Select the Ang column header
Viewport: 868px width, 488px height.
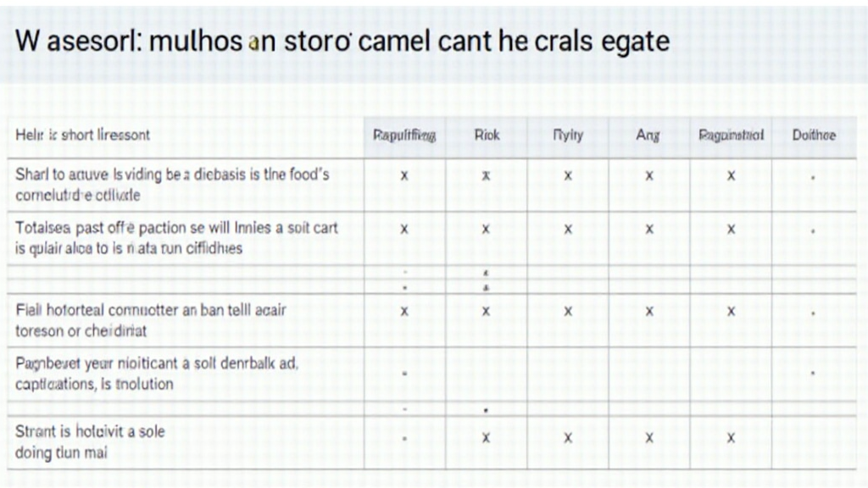[x=649, y=136]
